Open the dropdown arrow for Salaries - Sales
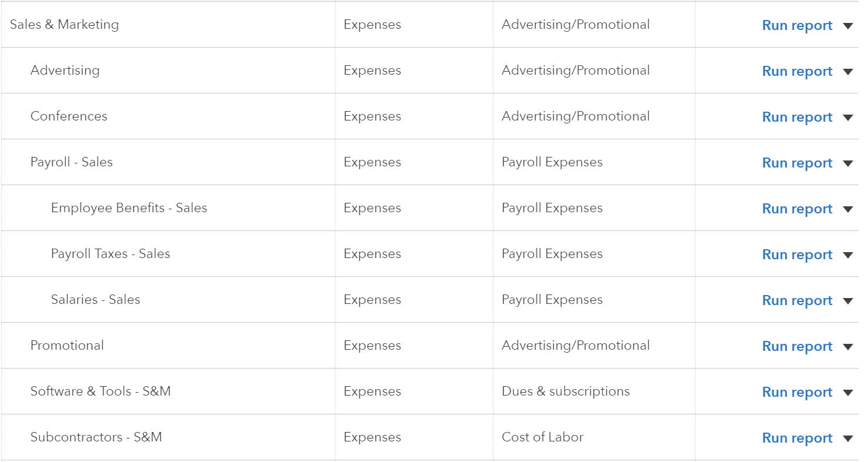 848,300
